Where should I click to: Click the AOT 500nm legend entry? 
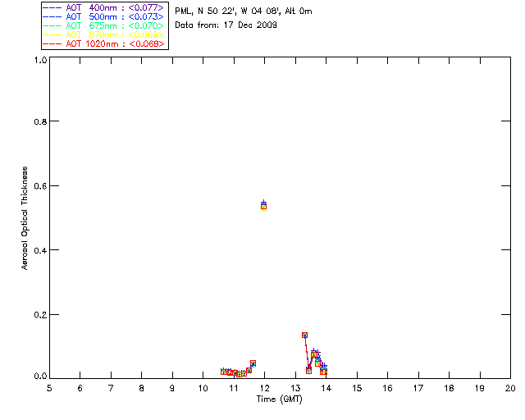point(103,16)
